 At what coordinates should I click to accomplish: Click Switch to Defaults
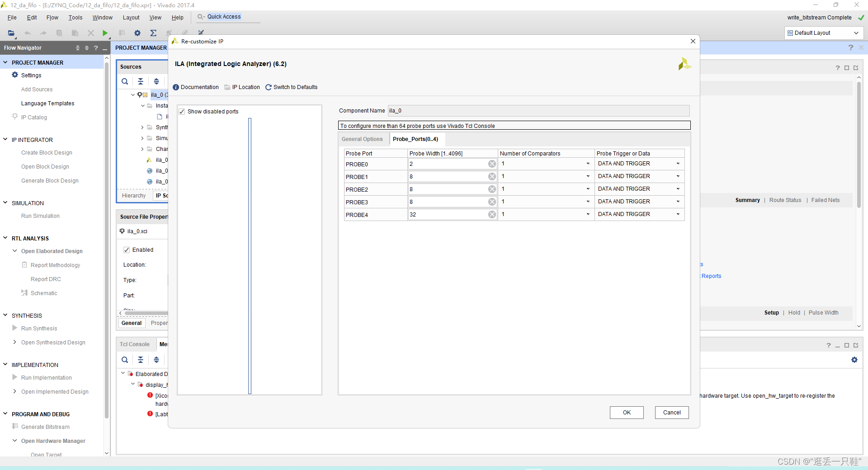coord(291,87)
